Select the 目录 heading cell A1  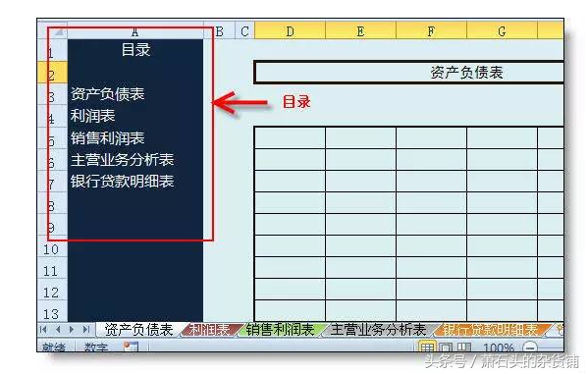[135, 50]
